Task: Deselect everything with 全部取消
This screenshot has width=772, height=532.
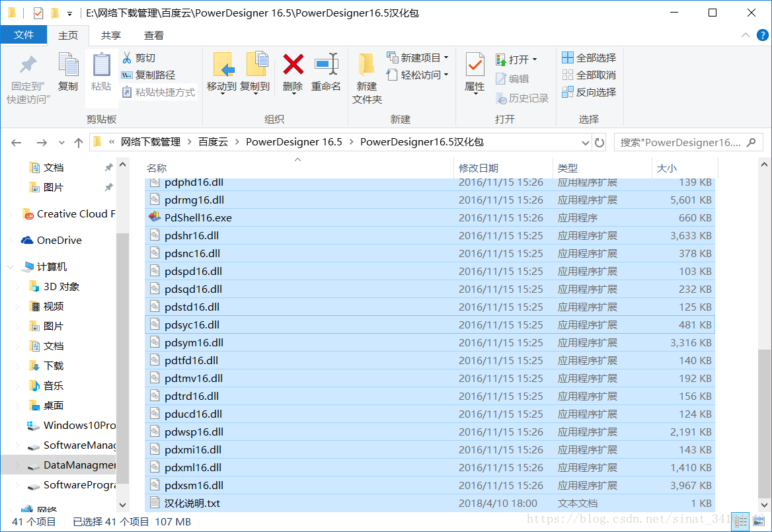Action: 589,75
